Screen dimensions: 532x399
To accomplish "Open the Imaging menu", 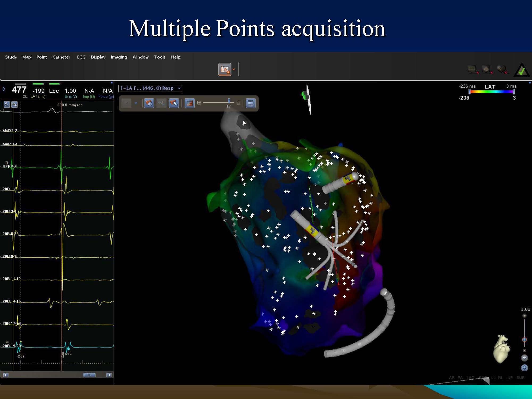I will [119, 57].
